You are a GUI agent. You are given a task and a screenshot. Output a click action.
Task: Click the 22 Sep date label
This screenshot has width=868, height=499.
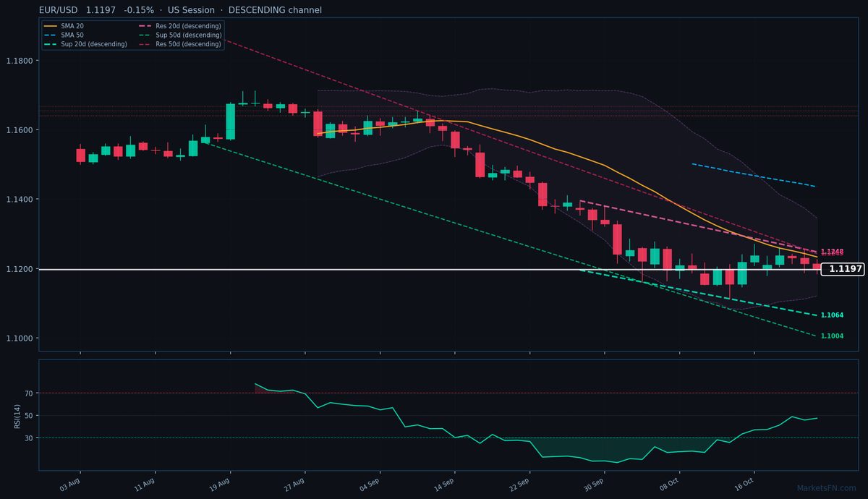519,485
